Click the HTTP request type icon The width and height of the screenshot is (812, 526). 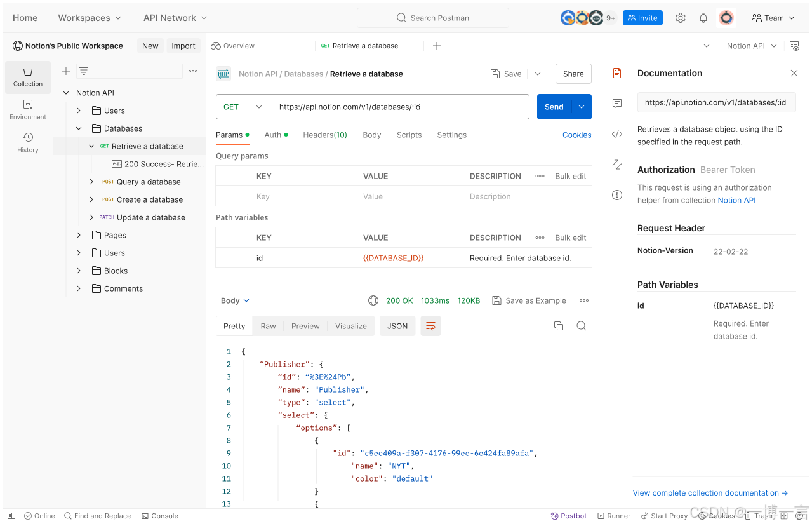click(x=223, y=74)
